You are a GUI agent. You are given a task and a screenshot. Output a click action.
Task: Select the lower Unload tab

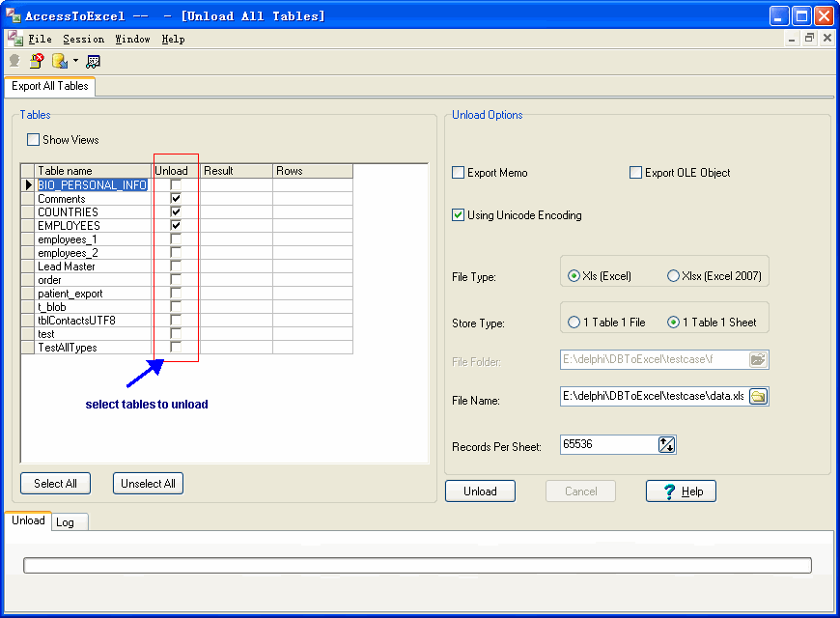point(28,520)
